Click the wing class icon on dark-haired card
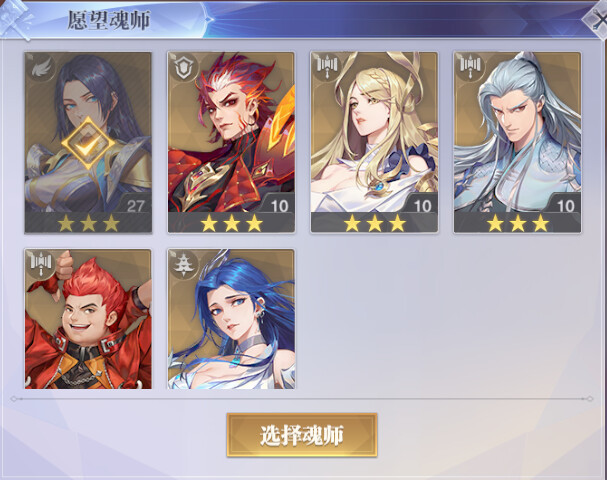Viewport: 607px width, 480px height. [x=42, y=69]
